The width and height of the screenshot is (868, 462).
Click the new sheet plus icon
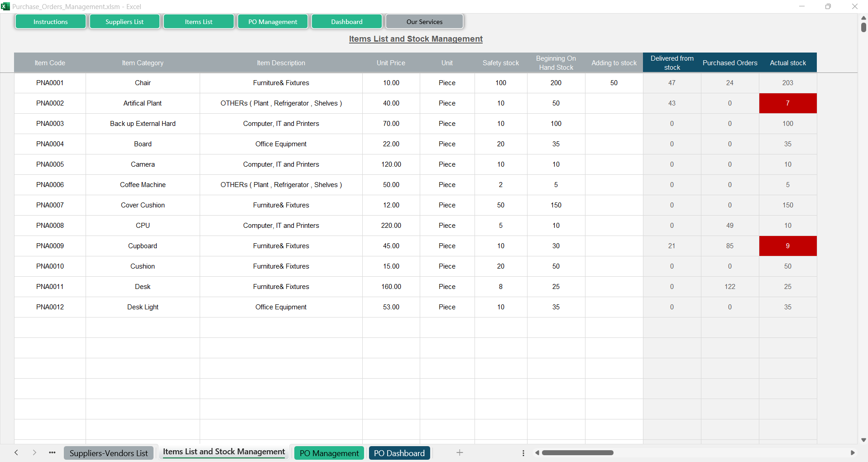tap(459, 452)
